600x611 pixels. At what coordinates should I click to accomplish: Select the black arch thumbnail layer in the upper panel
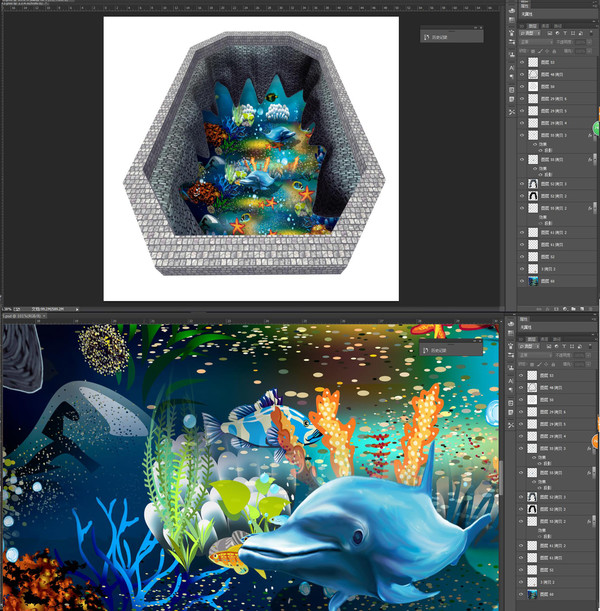pyautogui.click(x=533, y=196)
